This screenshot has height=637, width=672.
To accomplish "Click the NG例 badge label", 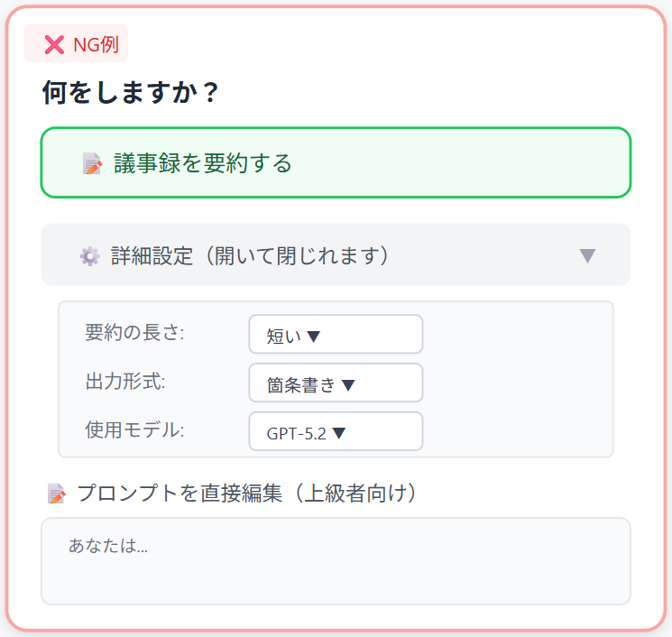I will tap(95, 44).
